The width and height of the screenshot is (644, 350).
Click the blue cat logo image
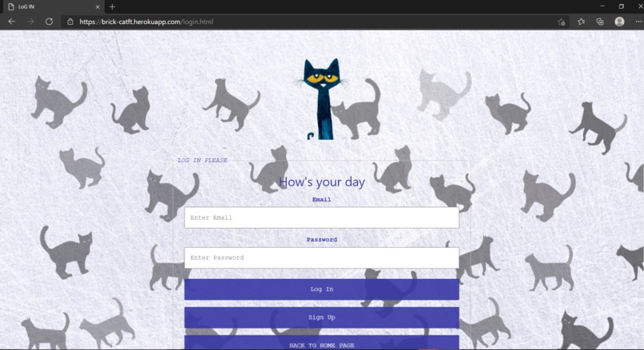tap(322, 99)
